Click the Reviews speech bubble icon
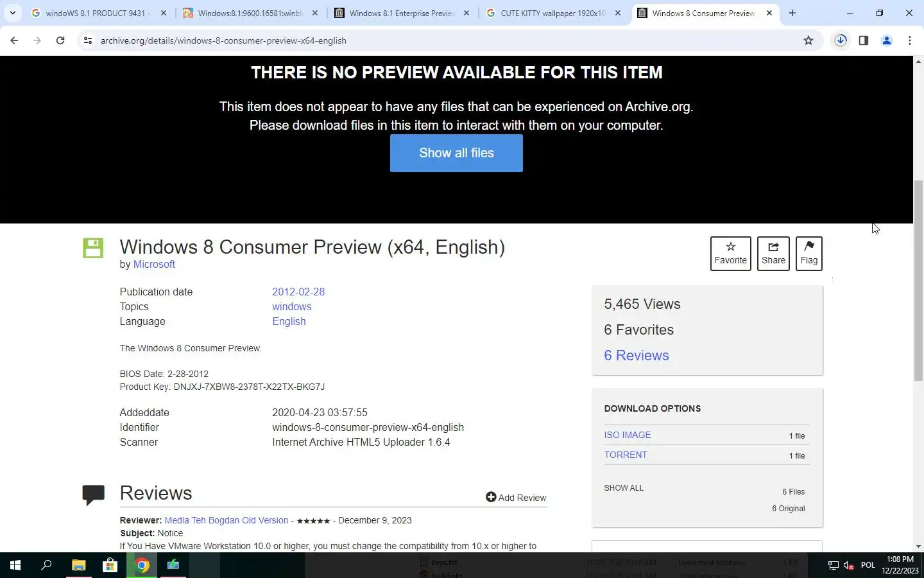Image resolution: width=924 pixels, height=578 pixels. (94, 495)
